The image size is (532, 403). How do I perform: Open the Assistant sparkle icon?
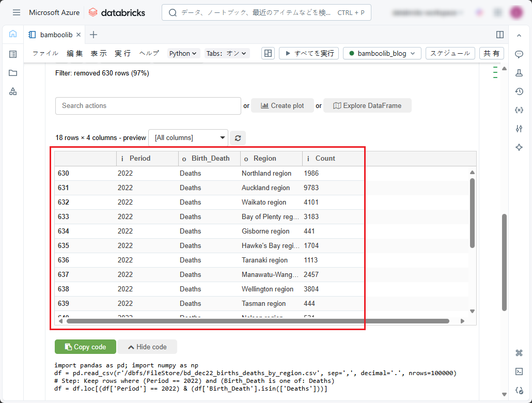[x=519, y=147]
